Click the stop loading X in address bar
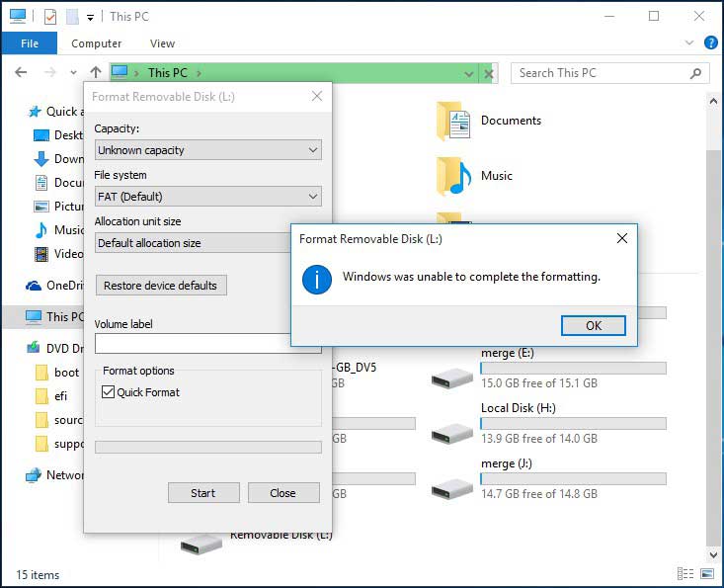Image resolution: width=724 pixels, height=588 pixels. point(489,73)
